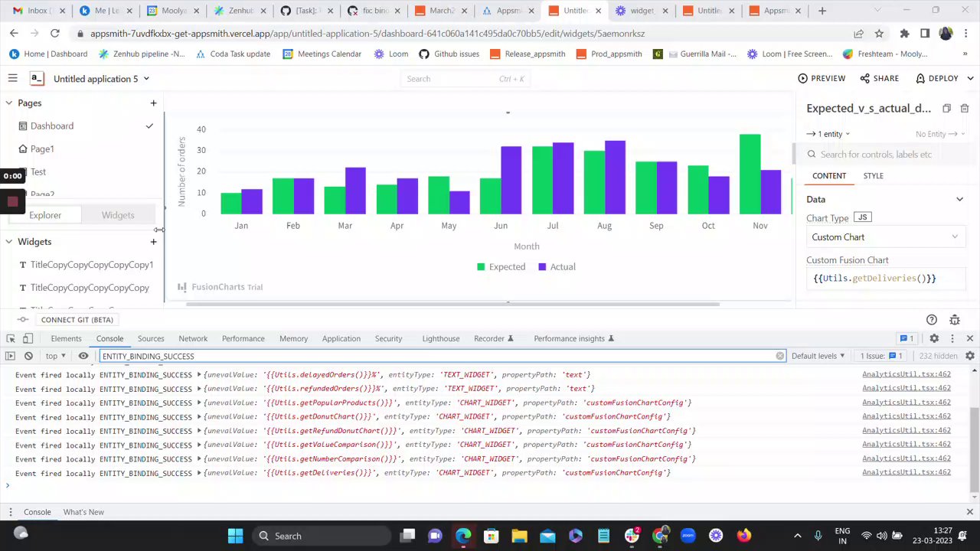The height and width of the screenshot is (551, 980).
Task: Click the PREVIEW button
Action: pos(822,78)
